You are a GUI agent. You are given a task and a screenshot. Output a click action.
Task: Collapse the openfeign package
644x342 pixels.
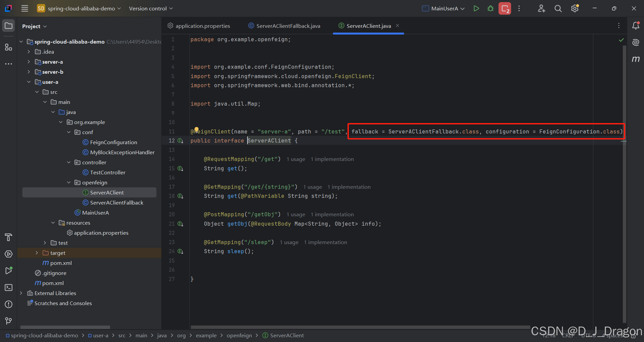coord(69,182)
